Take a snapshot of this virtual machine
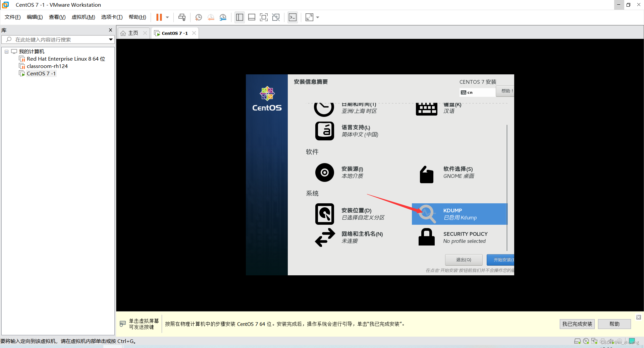Viewport: 644px width, 348px height. (199, 17)
